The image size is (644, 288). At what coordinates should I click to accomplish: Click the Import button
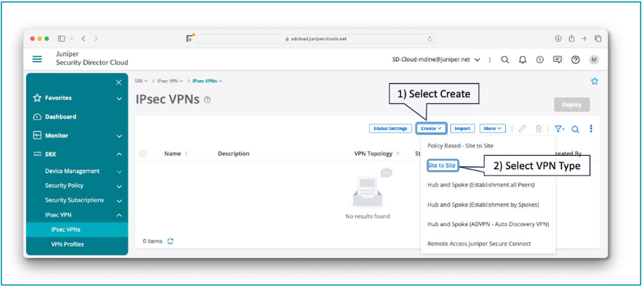click(462, 129)
